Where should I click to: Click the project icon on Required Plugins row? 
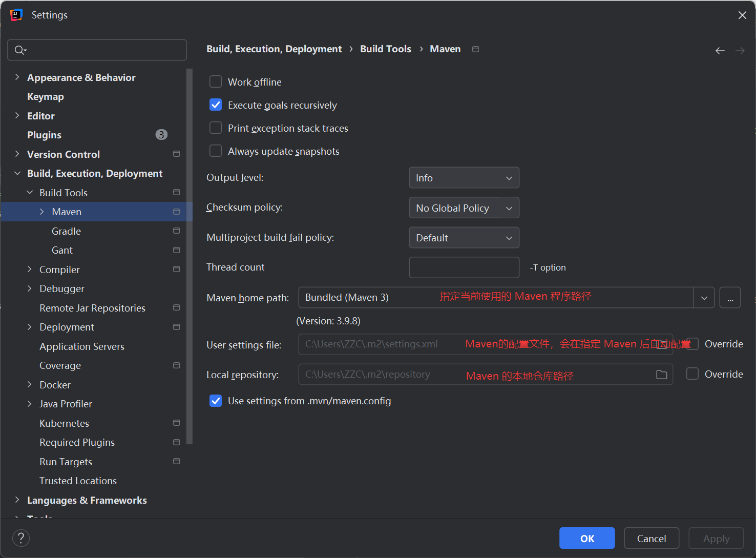point(177,442)
